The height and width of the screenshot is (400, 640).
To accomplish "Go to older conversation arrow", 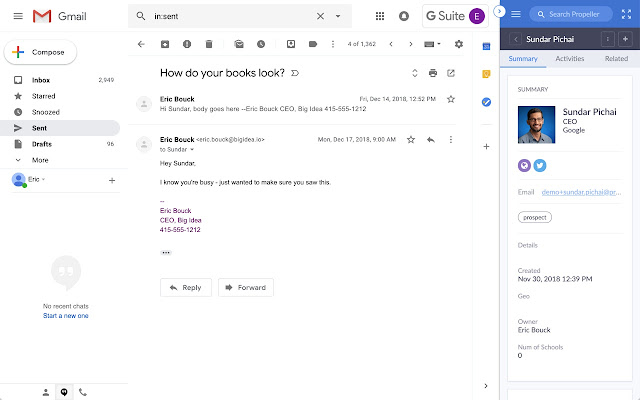I will [411, 44].
